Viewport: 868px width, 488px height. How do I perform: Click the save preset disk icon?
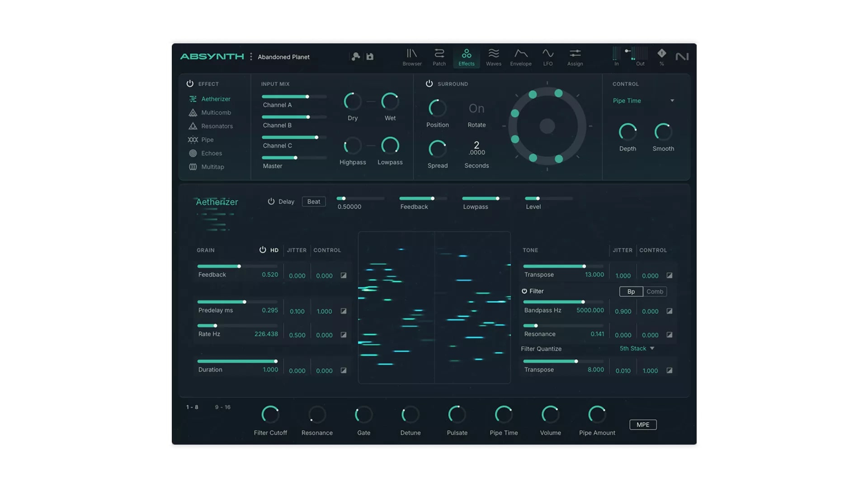coord(370,56)
